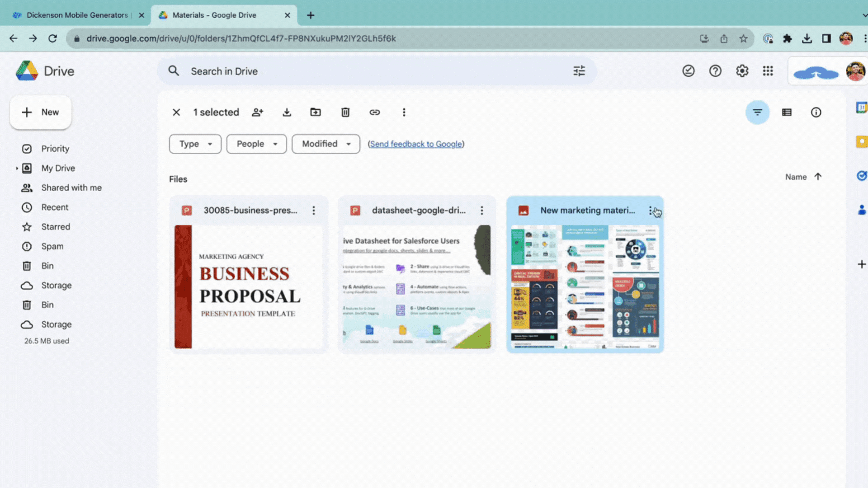Click Send feedback to Google link

pos(416,144)
